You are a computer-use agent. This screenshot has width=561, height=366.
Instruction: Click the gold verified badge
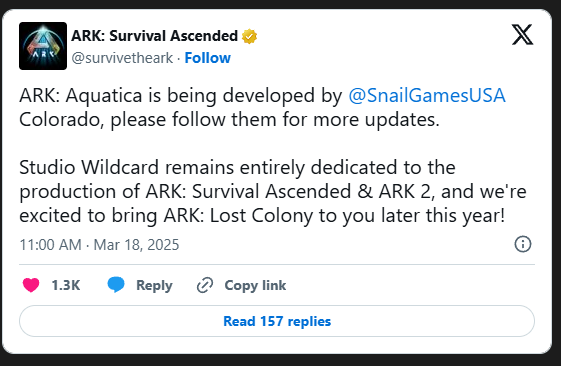(249, 36)
